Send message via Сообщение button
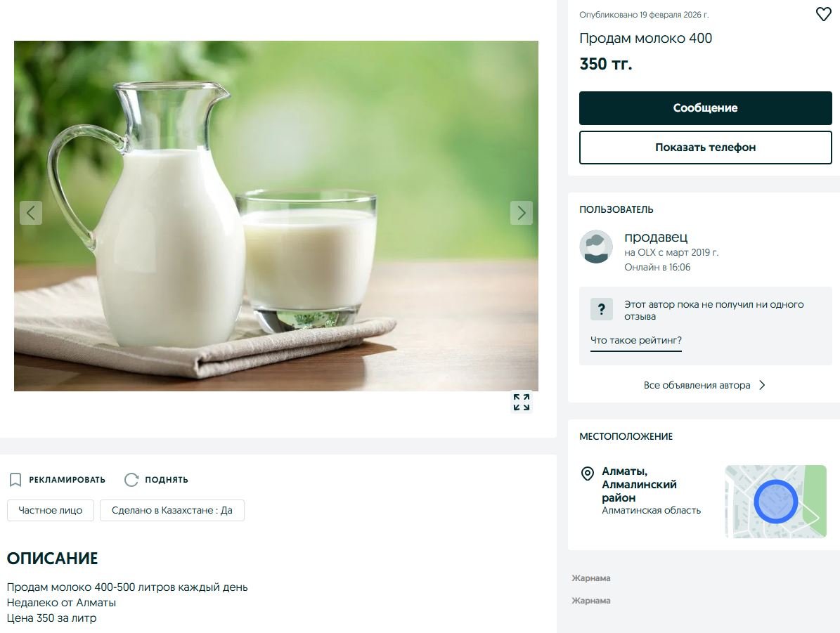 [x=705, y=108]
